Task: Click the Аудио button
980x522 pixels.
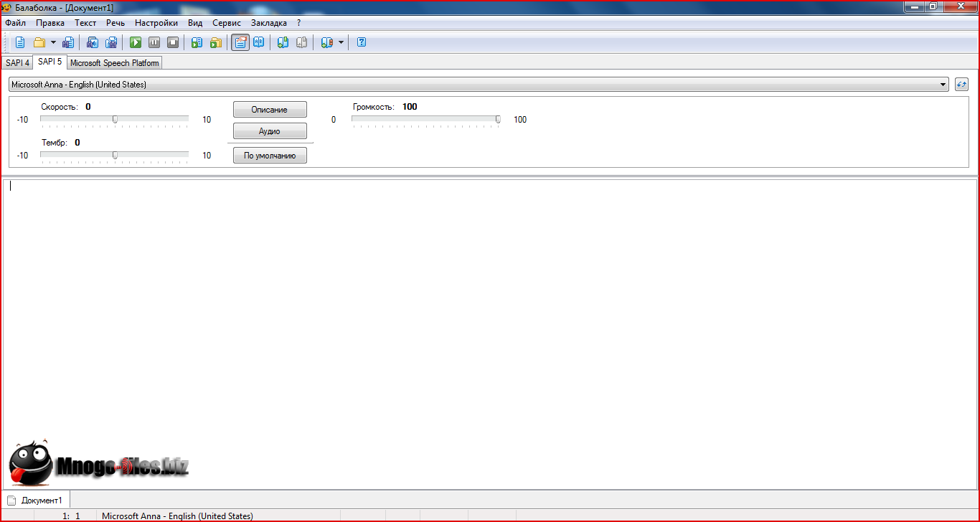Action: coord(270,131)
